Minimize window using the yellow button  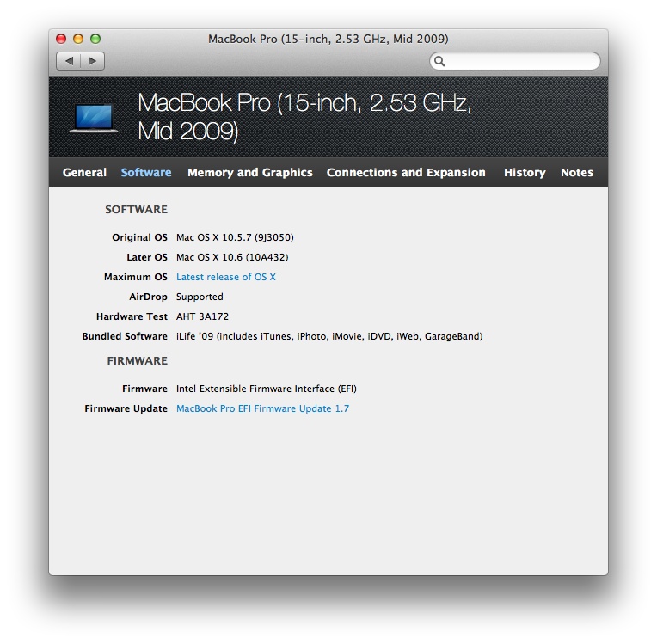[78, 39]
